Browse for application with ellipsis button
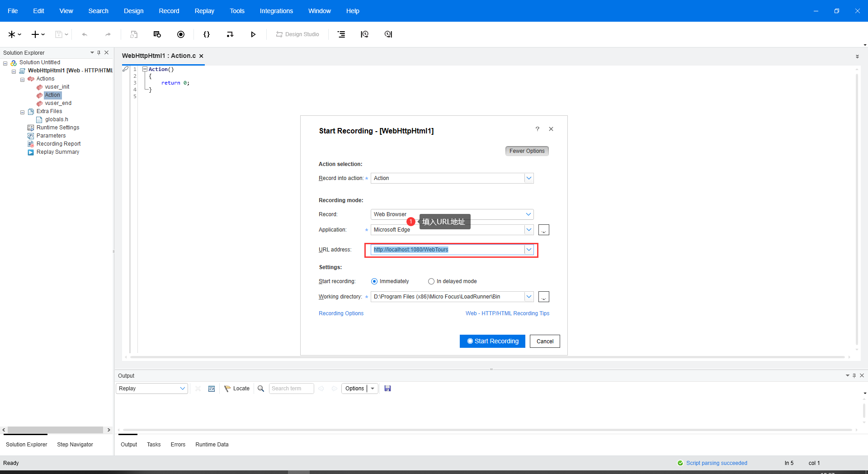 (544, 230)
